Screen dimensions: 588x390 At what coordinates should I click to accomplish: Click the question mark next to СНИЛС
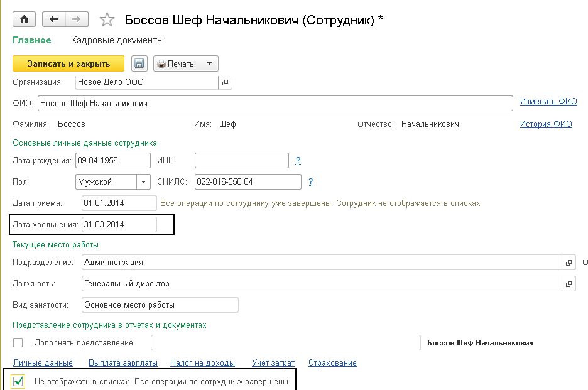coord(310,182)
